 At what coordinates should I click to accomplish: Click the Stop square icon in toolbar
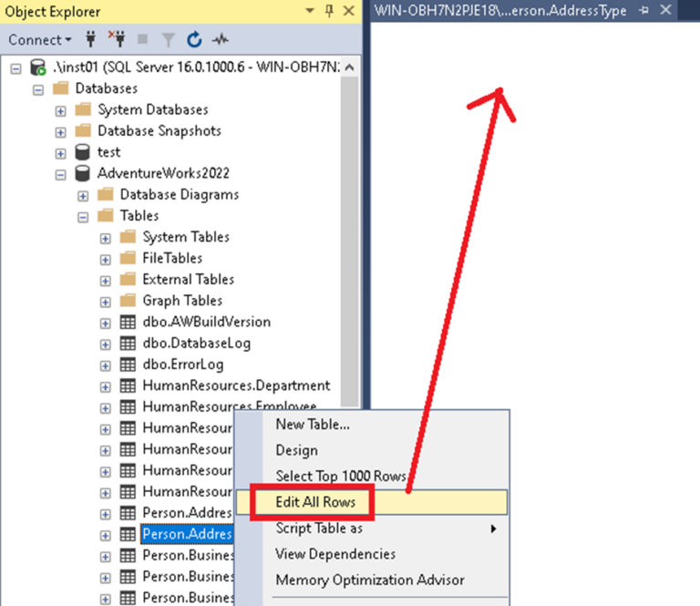pos(142,40)
